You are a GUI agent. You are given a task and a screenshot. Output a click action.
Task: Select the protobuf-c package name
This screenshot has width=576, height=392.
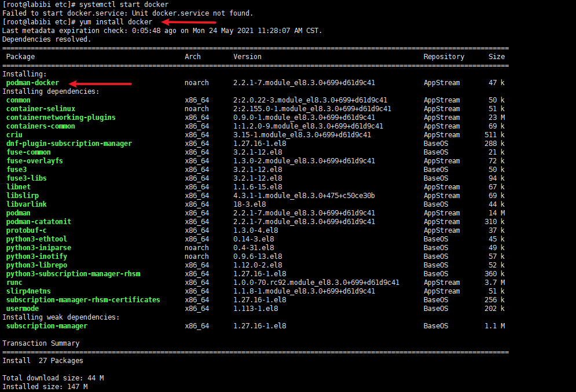click(27, 230)
